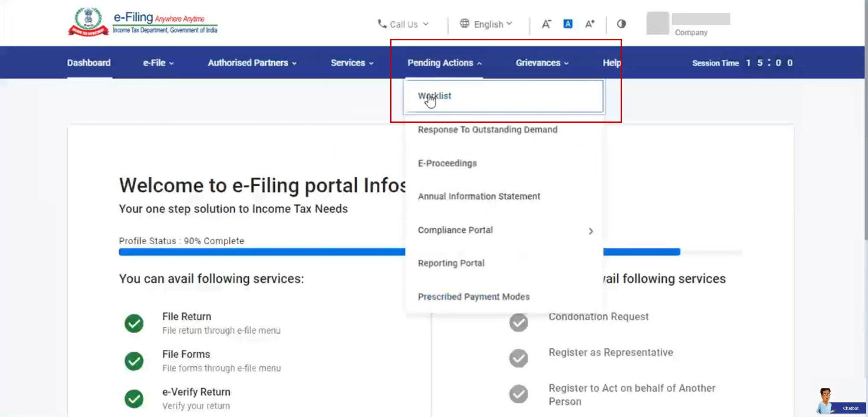The height and width of the screenshot is (417, 868).
Task: Open the Services dropdown
Action: 352,62
